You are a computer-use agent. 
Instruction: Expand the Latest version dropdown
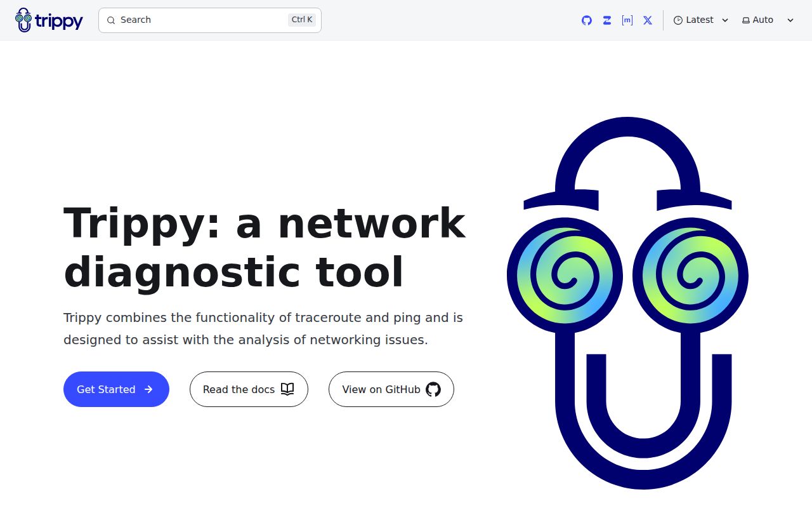point(701,20)
